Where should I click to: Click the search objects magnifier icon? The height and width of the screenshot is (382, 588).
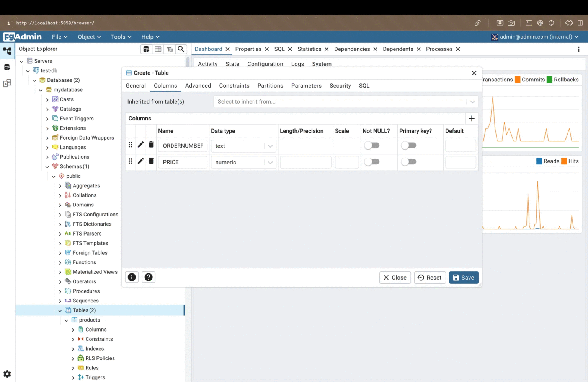(x=181, y=49)
